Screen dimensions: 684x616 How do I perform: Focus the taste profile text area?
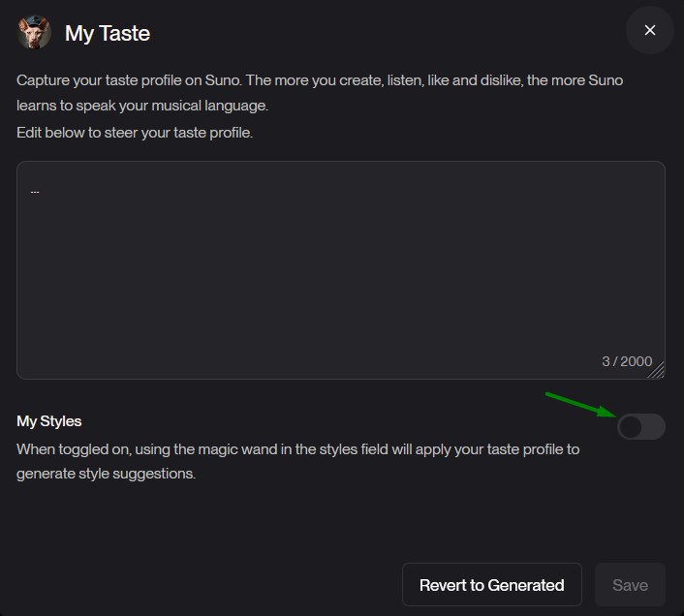341,270
